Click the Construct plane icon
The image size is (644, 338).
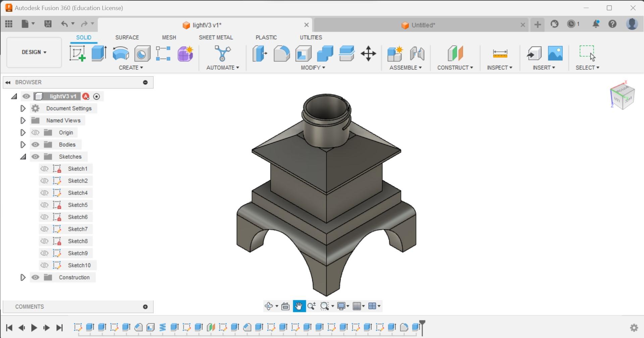455,54
